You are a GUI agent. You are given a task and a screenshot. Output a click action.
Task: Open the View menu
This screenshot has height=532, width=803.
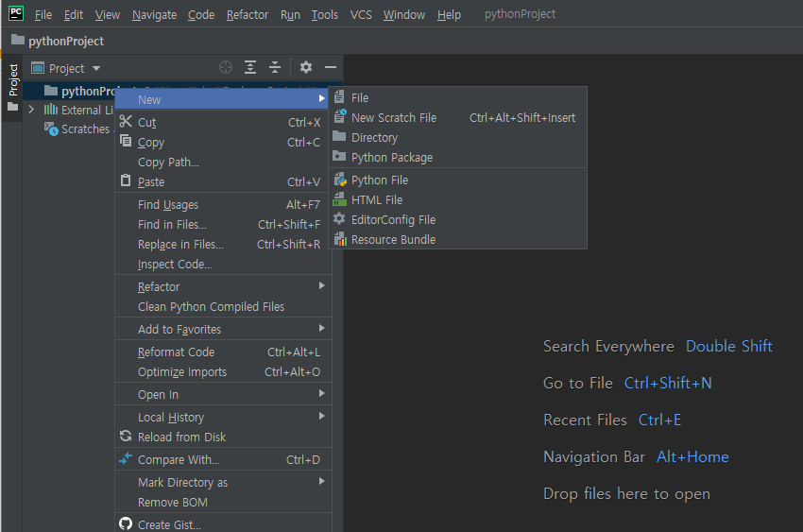coord(108,15)
